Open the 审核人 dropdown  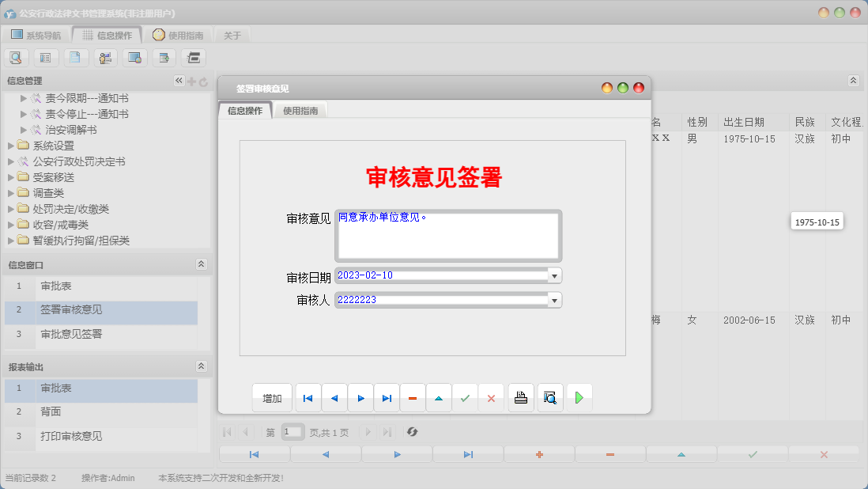pyautogui.click(x=555, y=300)
